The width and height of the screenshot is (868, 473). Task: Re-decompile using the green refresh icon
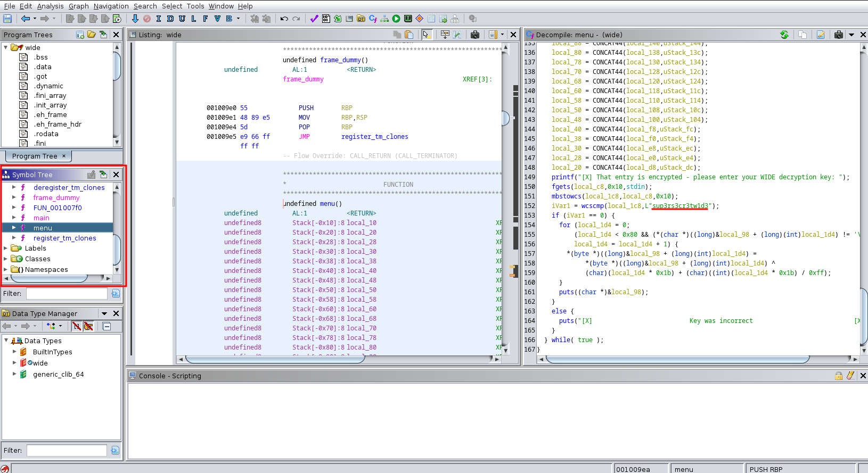[784, 35]
